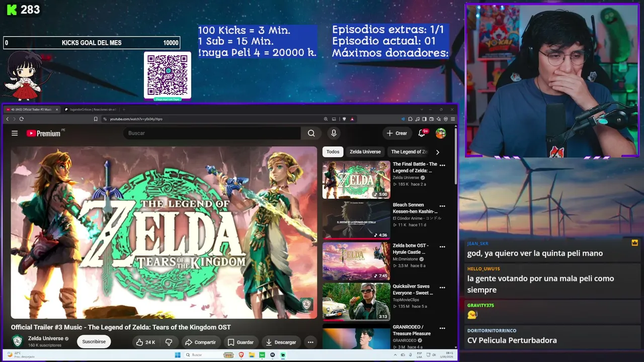Click the browser address bar URL

[136, 119]
